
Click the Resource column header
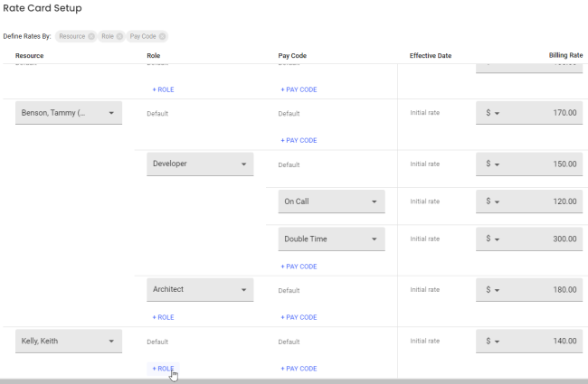point(29,55)
